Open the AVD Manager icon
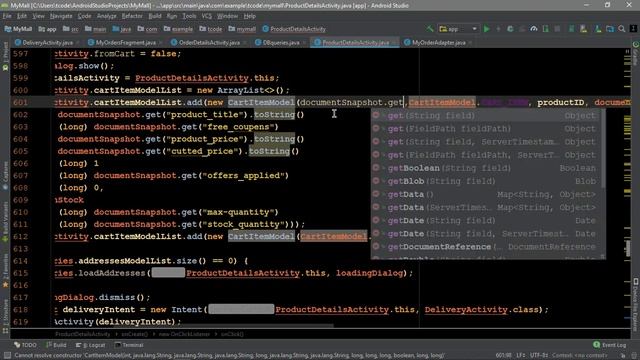640x360 pixels. coord(572,29)
